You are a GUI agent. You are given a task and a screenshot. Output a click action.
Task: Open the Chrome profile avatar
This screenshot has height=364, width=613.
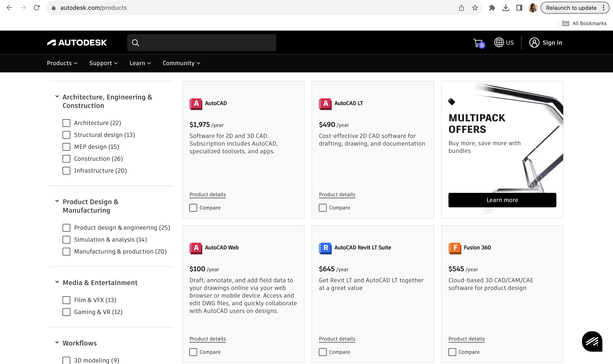[533, 8]
